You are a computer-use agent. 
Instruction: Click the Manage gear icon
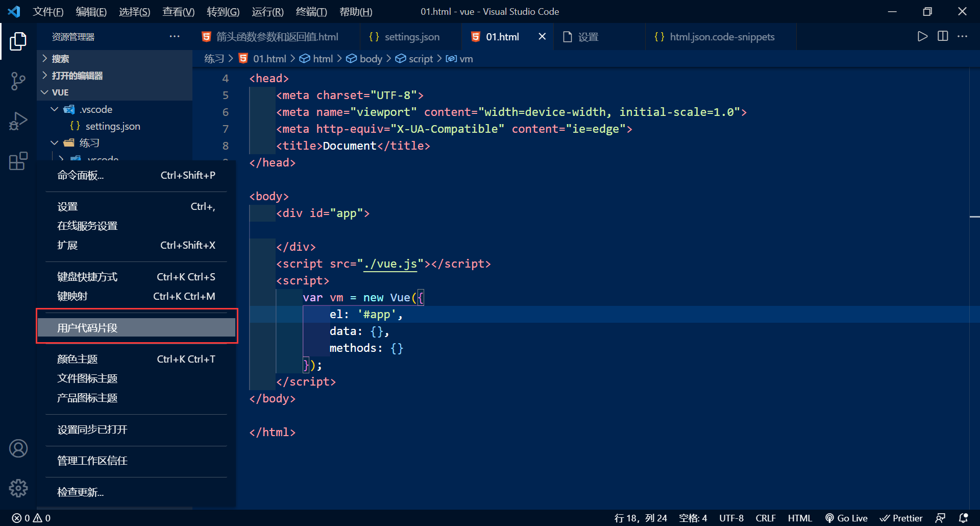coord(18,488)
